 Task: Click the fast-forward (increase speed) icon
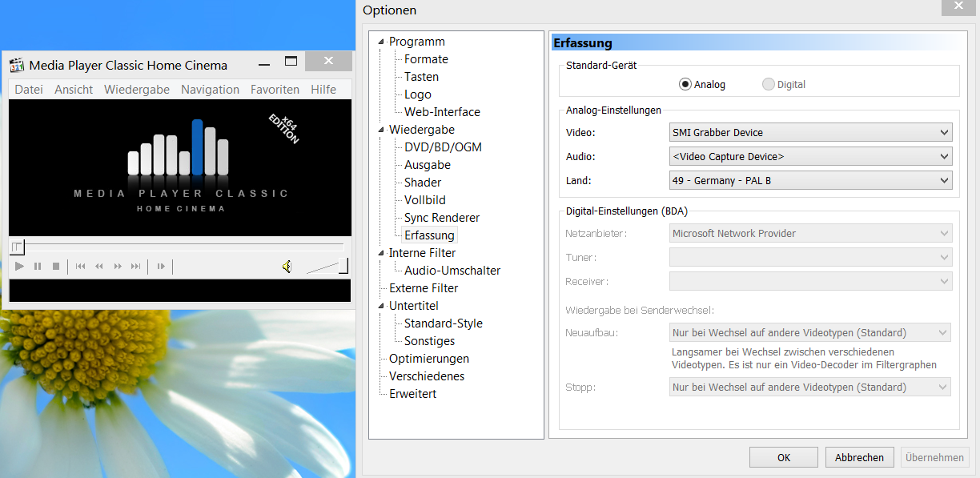click(x=118, y=266)
